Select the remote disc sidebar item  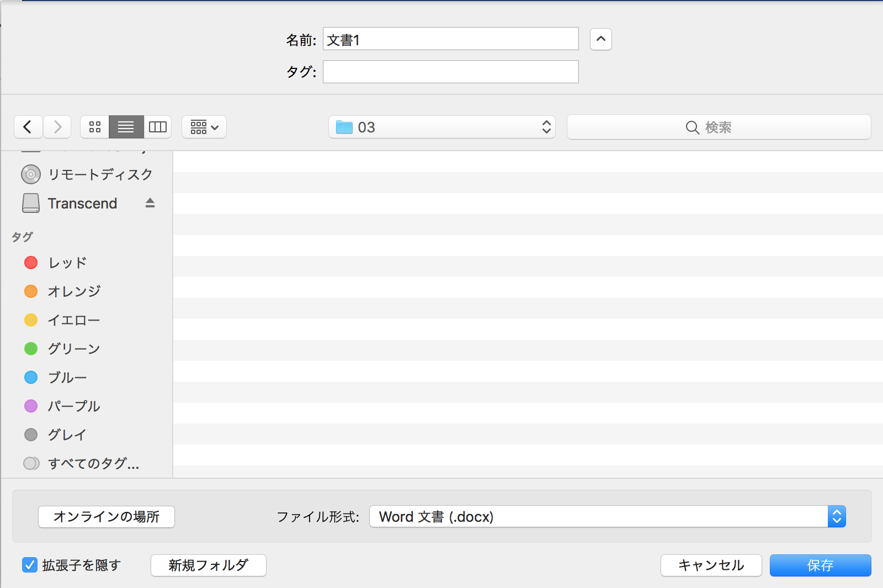pyautogui.click(x=99, y=175)
